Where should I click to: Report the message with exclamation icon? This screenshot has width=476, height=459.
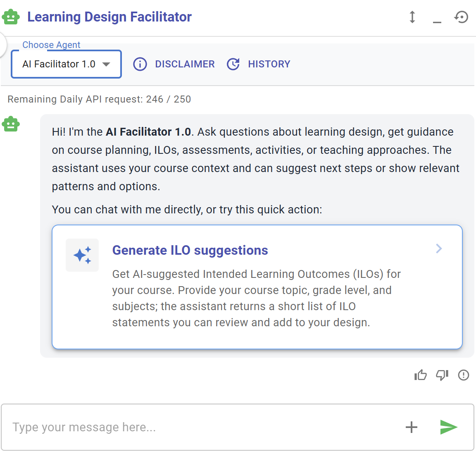[464, 375]
